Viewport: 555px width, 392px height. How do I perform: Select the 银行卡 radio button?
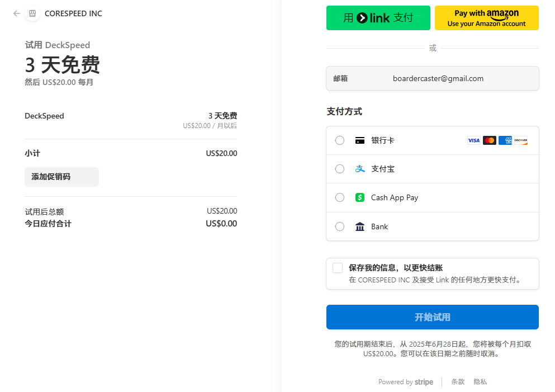[339, 140]
